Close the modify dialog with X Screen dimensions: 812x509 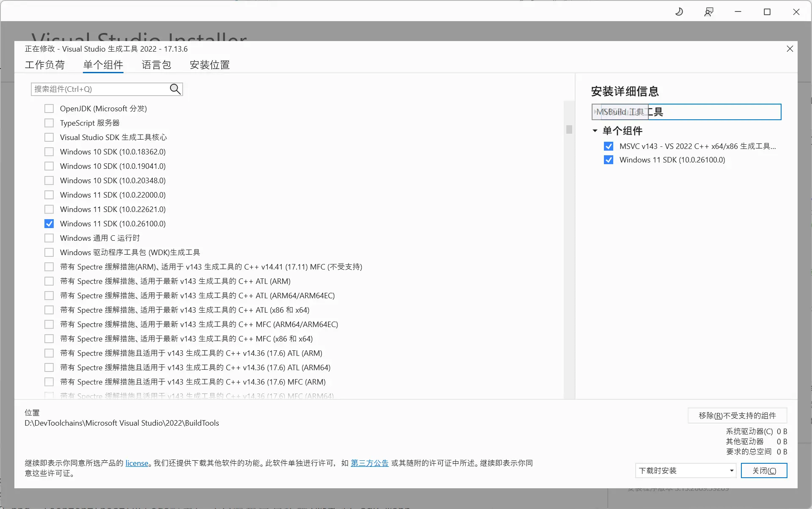790,49
